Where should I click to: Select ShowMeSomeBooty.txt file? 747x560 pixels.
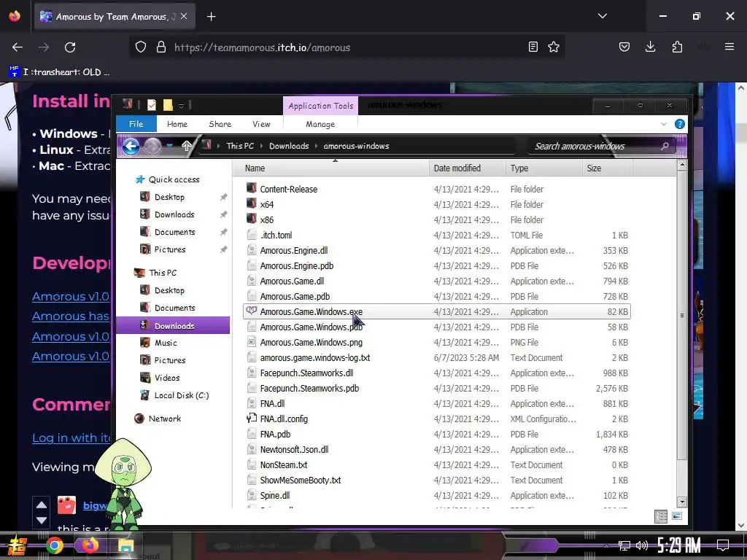pos(300,480)
